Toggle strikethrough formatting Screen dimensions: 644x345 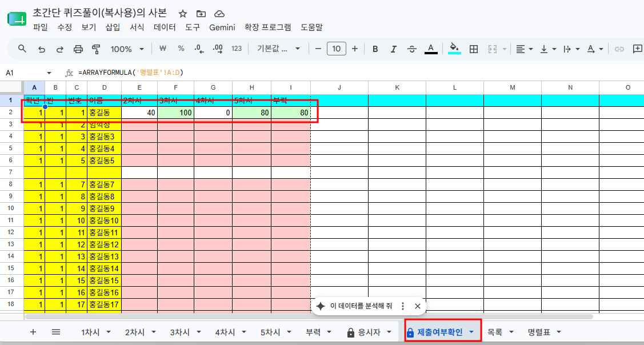point(412,49)
